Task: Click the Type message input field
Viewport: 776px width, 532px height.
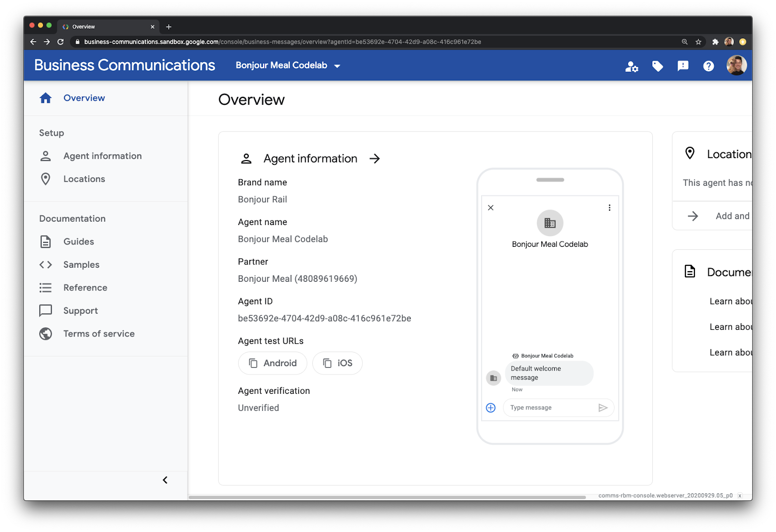Action: [550, 408]
